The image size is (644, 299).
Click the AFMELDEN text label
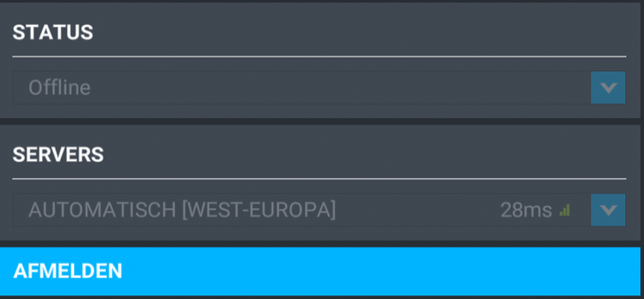tap(68, 271)
